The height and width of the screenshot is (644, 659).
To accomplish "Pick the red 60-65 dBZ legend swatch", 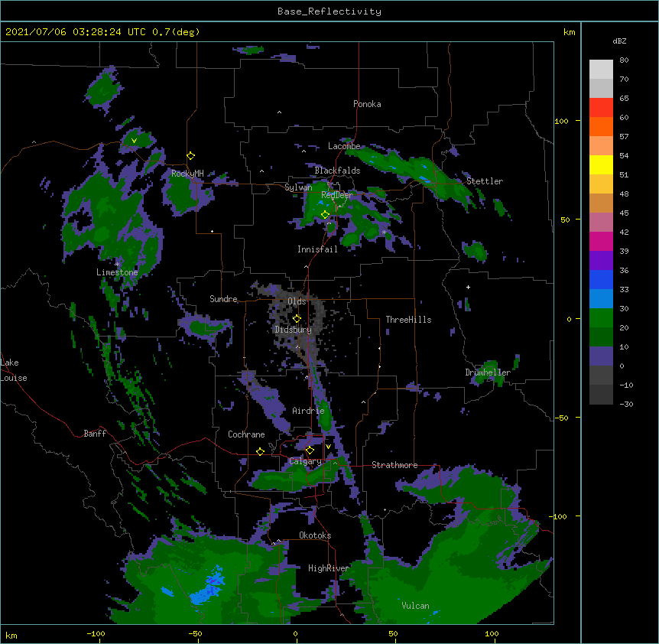I will 601,107.
